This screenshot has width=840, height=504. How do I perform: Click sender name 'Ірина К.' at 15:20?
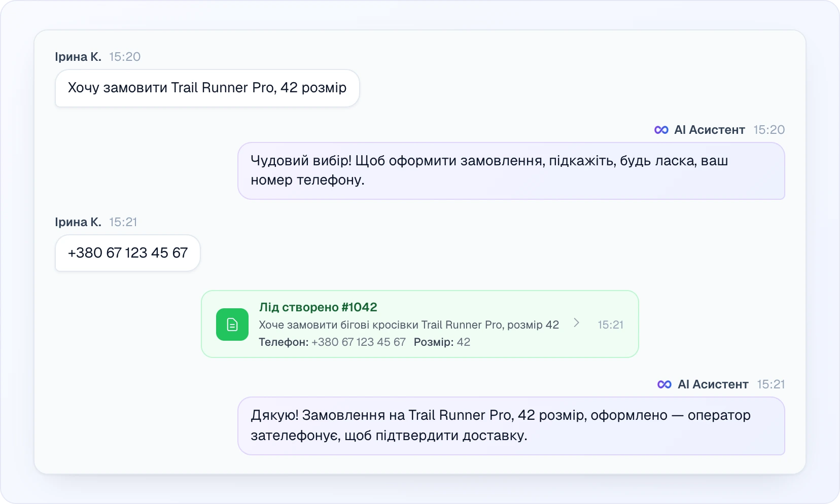tap(78, 57)
